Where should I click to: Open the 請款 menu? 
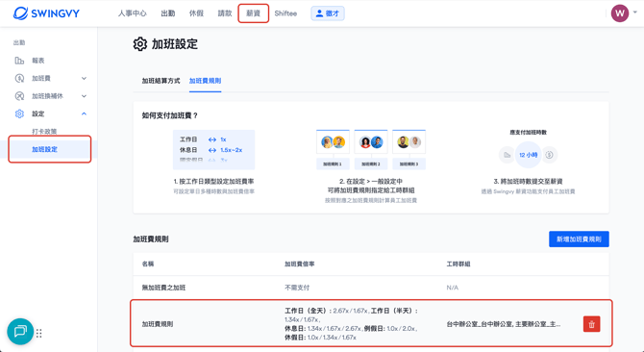pos(225,13)
